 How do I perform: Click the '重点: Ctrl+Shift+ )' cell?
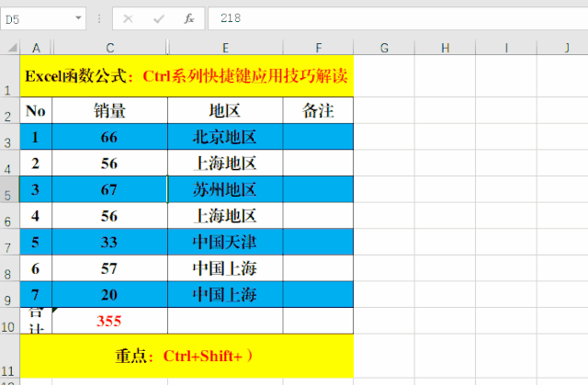(187, 357)
